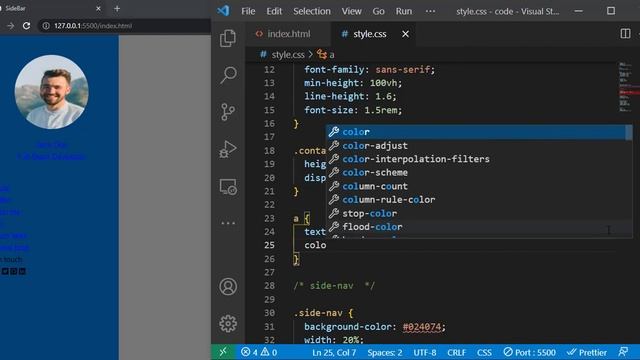The image size is (640, 360).
Task: Select 'color-adjust' suggestion
Action: click(476, 146)
